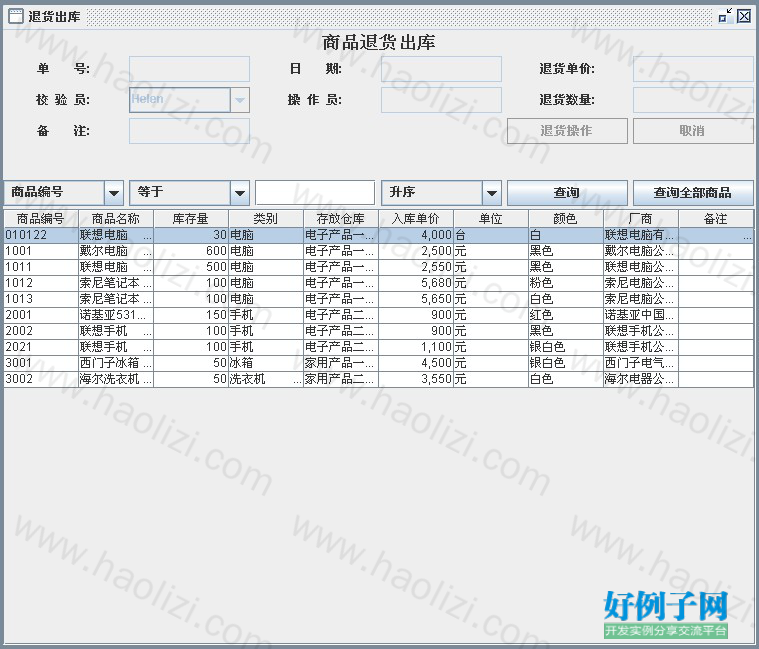Restore the 退货出库 internal window
This screenshot has height=649, width=759.
coord(725,16)
